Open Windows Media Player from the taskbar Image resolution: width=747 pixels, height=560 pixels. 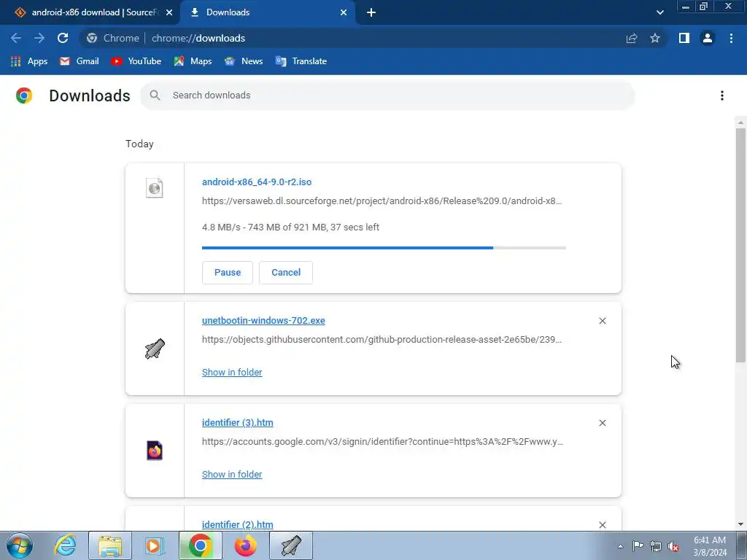click(x=154, y=545)
